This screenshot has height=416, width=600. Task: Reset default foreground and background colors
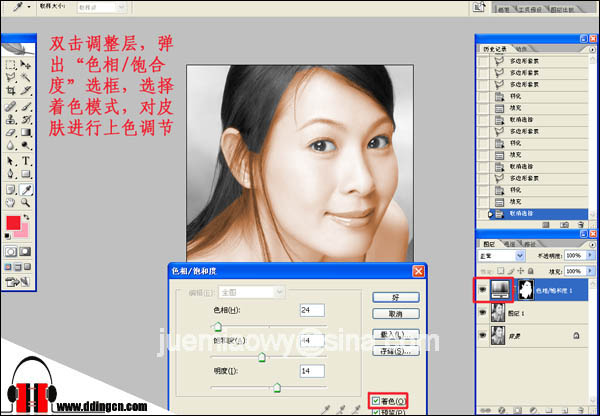click(8, 236)
